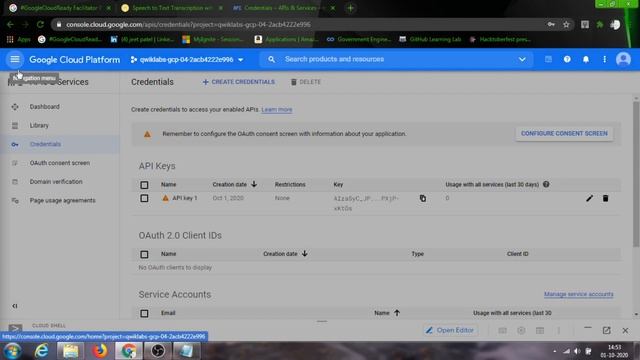The height and width of the screenshot is (360, 640).
Task: Switch to the GoogleCloudReady Facilitator tab
Action: click(60, 8)
